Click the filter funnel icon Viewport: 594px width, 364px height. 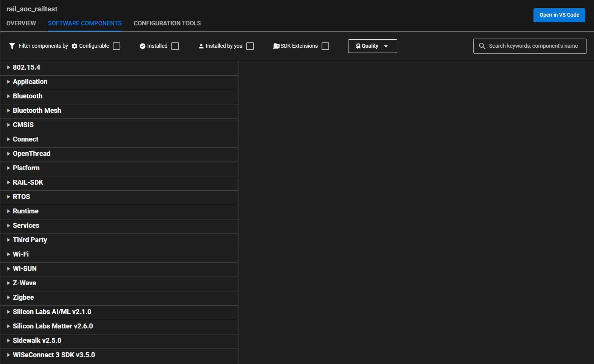pos(12,46)
